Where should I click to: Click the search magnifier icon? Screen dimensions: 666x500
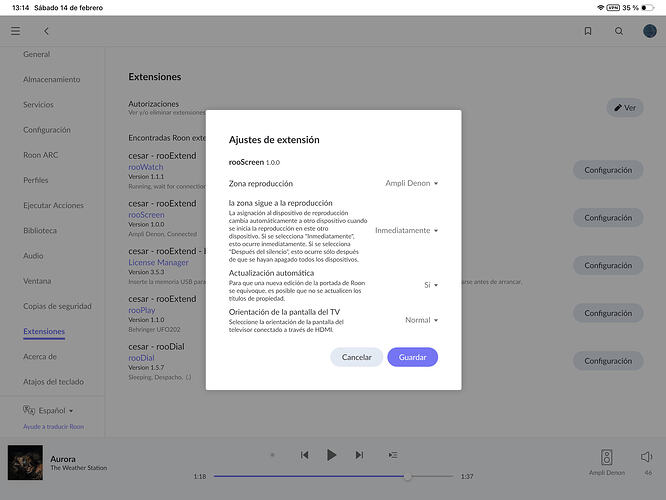click(619, 31)
